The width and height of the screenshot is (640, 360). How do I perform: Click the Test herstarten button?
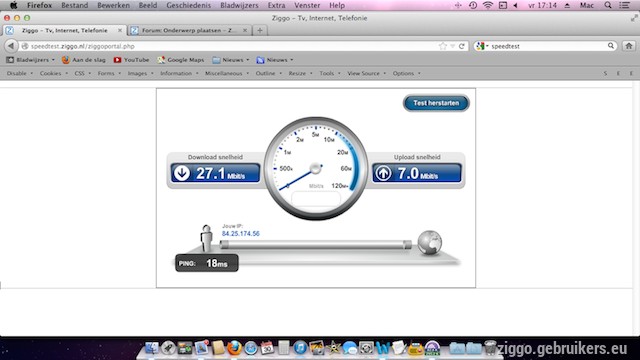click(436, 103)
